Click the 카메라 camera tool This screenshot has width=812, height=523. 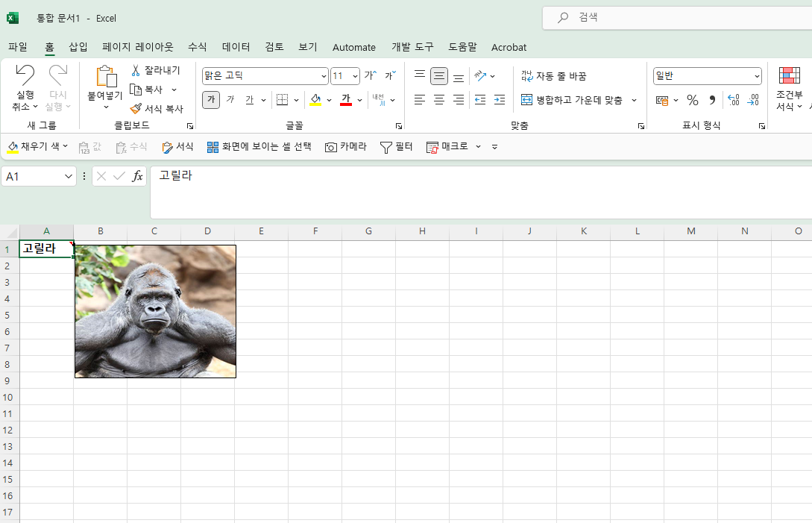click(345, 147)
